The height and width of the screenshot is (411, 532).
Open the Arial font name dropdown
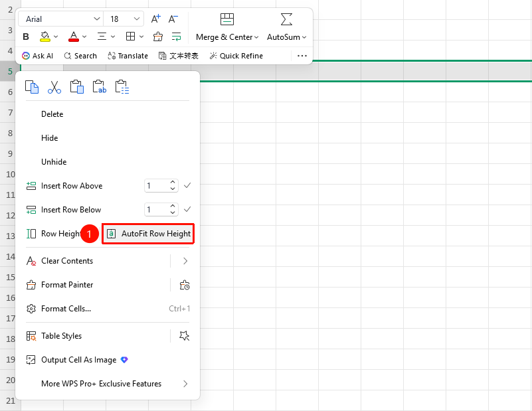click(97, 19)
